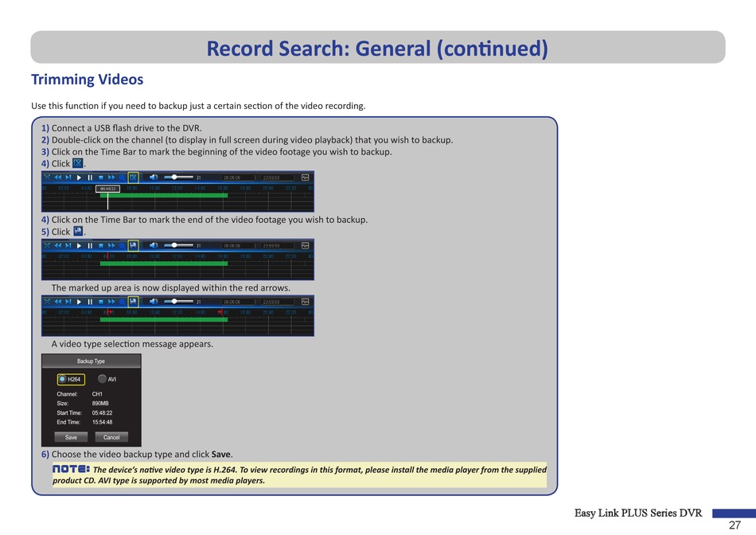The image size is (756, 535).
Task: Play video in toolbar showing 05:48:22 marker
Action: click(x=79, y=178)
